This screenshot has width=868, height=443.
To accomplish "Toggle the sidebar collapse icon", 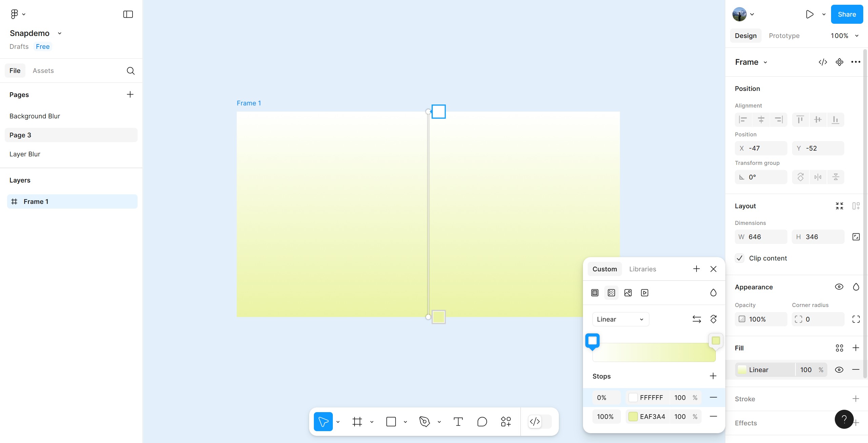I will click(128, 14).
